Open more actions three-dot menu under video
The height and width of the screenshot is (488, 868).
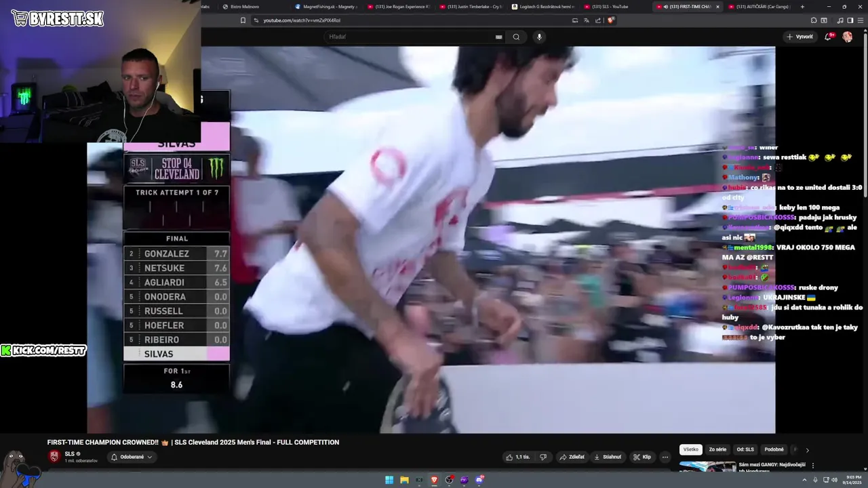click(x=665, y=457)
